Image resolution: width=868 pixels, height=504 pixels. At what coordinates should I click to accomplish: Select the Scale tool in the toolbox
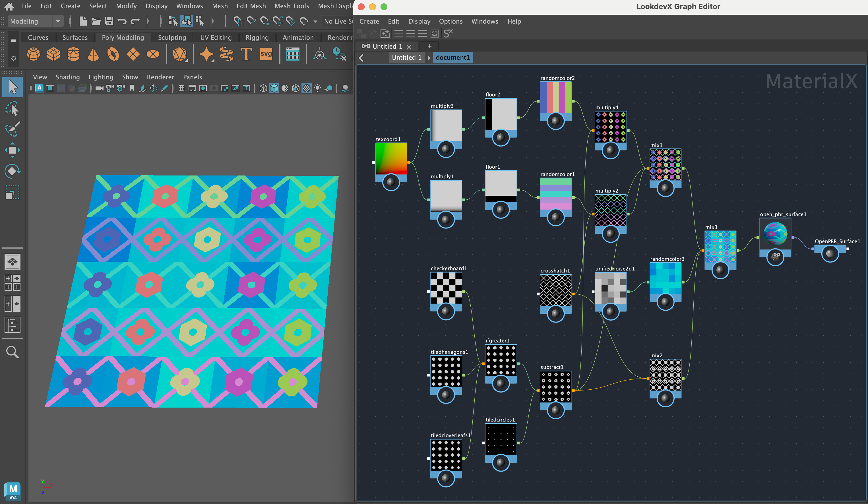(x=13, y=192)
